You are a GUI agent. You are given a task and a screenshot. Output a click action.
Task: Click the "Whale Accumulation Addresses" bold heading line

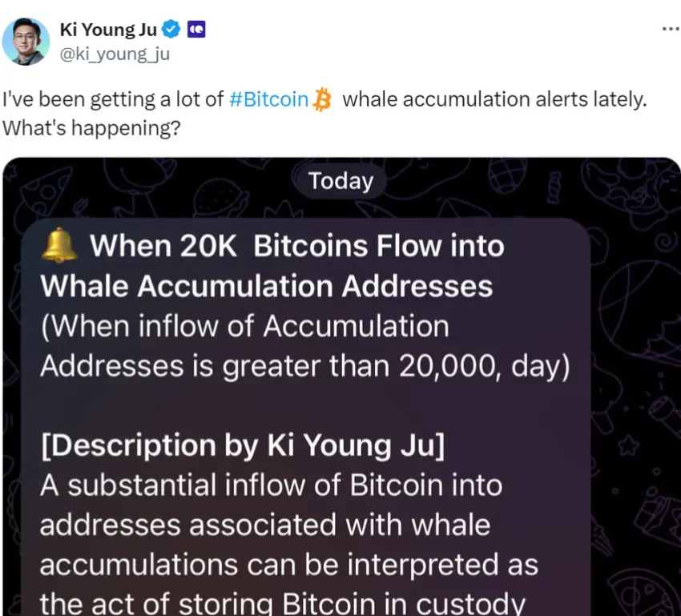pos(266,286)
